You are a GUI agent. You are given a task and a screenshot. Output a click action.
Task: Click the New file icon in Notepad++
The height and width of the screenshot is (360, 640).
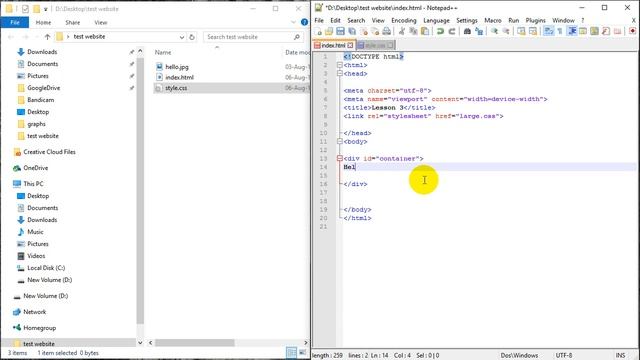(x=318, y=31)
